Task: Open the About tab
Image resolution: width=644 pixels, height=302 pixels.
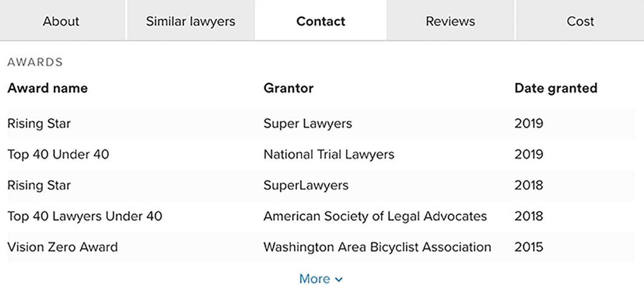Action: pos(61,21)
